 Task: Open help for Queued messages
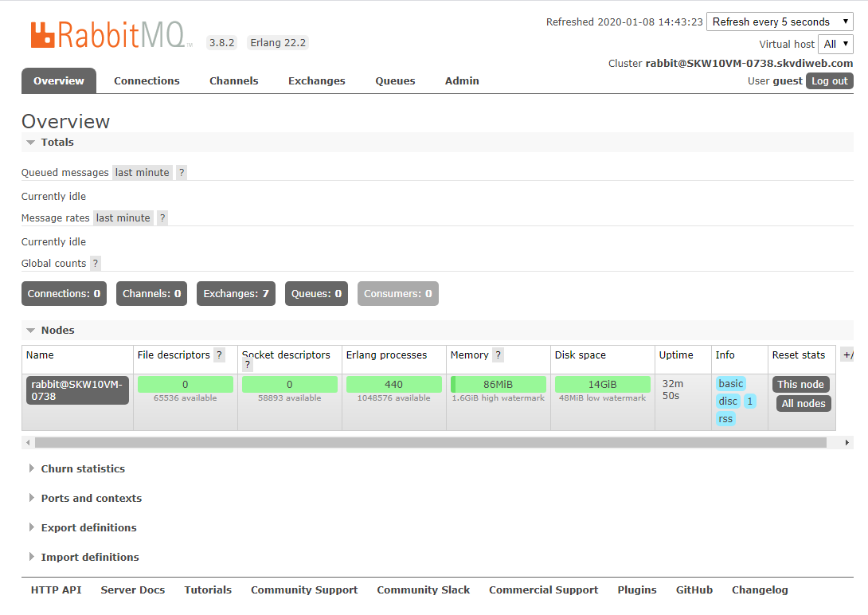pos(182,172)
